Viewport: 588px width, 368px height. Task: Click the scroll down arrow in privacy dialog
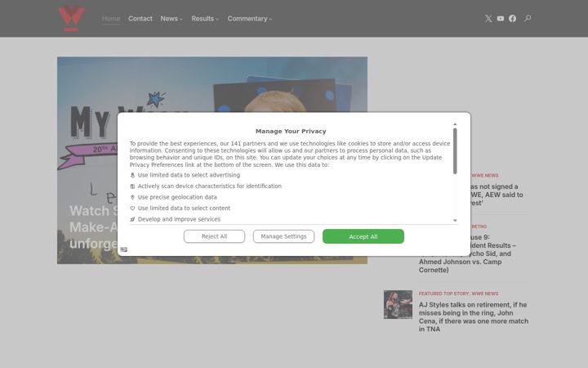click(455, 221)
